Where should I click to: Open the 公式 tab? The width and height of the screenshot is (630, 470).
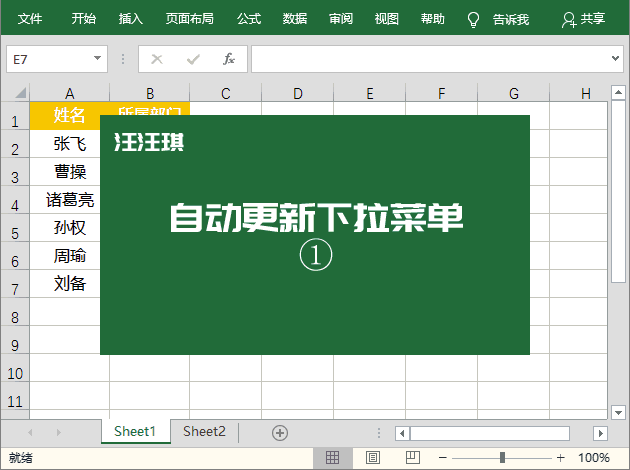click(x=249, y=18)
